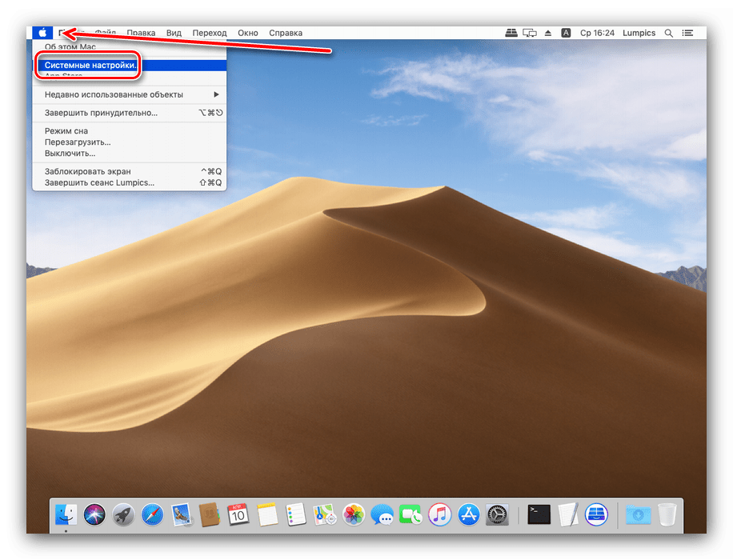733x560 pixels.
Task: Open Trash in the dock
Action: point(667,514)
